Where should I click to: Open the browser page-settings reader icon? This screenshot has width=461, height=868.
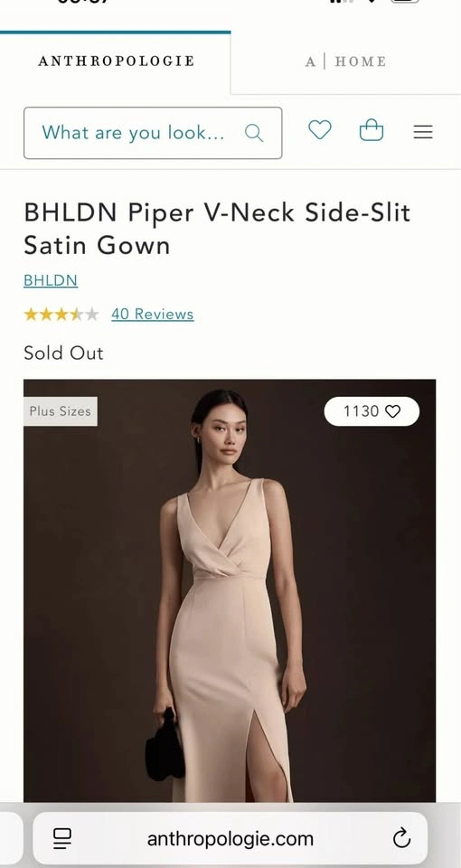pyautogui.click(x=62, y=839)
